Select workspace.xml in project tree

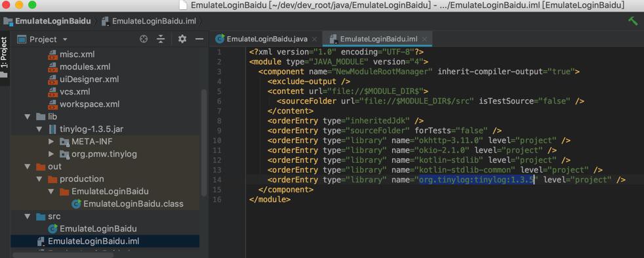(90, 104)
